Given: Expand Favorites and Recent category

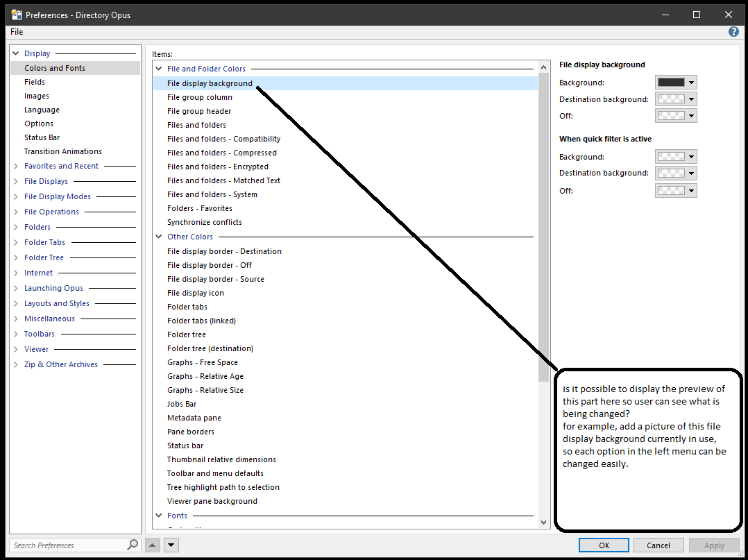Looking at the screenshot, I should (x=16, y=166).
